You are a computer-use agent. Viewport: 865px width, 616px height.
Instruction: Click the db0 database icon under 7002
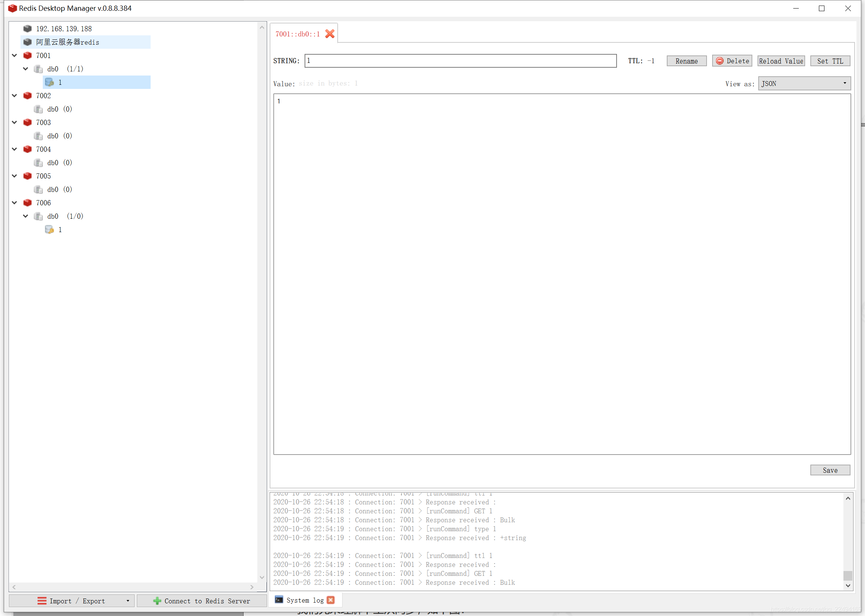[x=38, y=109]
